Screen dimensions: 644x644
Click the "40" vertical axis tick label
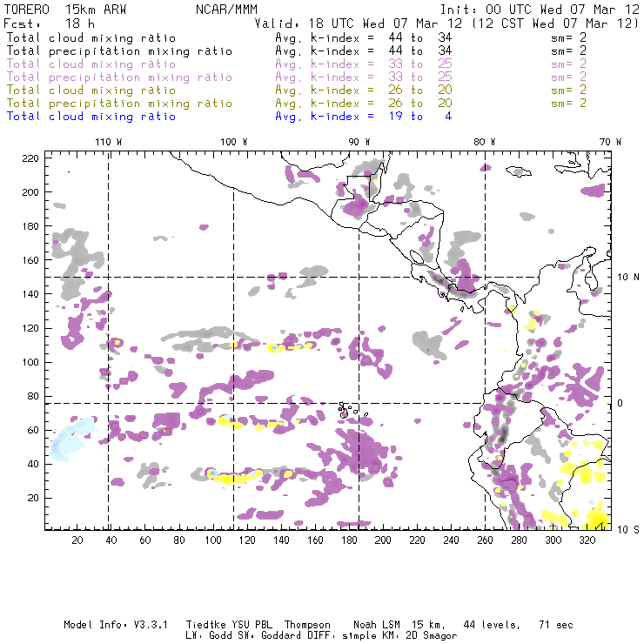(x=33, y=464)
